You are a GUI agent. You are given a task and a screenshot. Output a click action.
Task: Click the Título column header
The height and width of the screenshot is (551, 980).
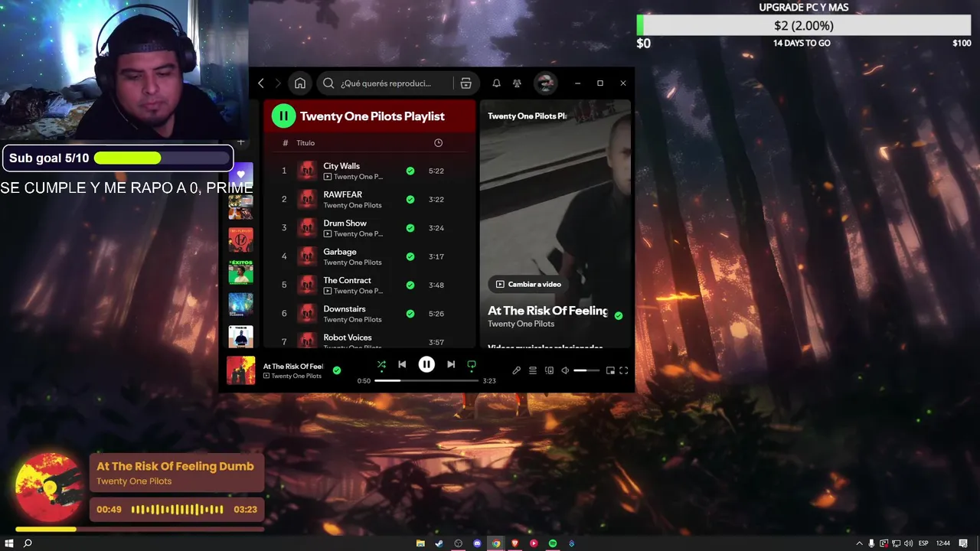305,143
